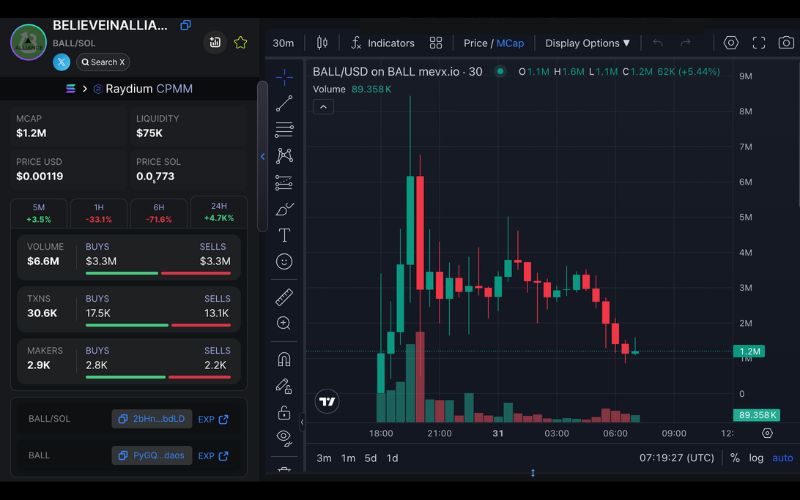This screenshot has height=500, width=800.
Task: Click the token avatar image
Action: pyautogui.click(x=29, y=42)
